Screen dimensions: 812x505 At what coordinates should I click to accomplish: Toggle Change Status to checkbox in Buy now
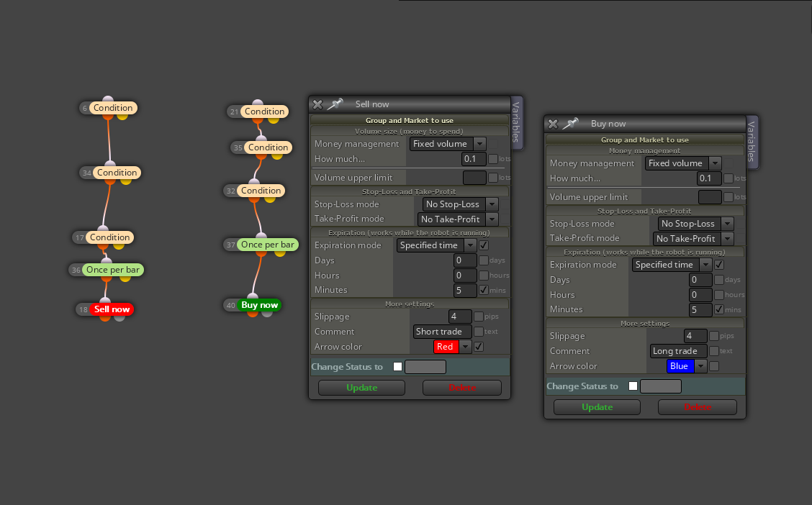point(633,386)
